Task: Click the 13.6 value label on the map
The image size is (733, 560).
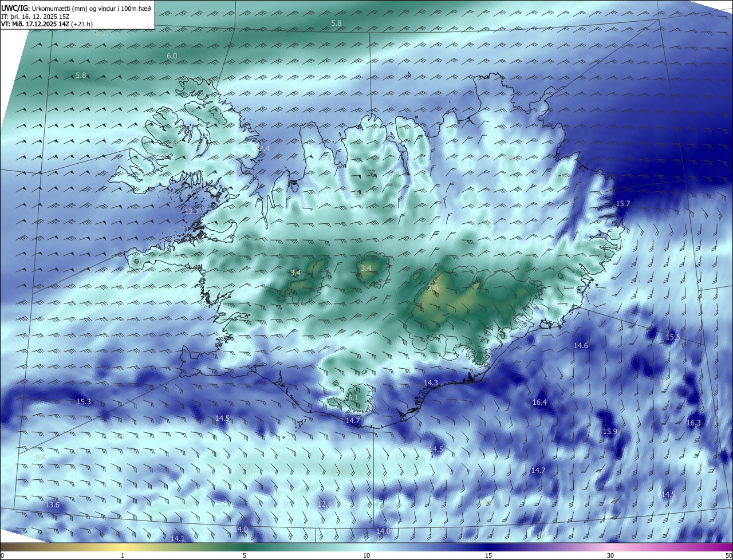Action: (52, 504)
